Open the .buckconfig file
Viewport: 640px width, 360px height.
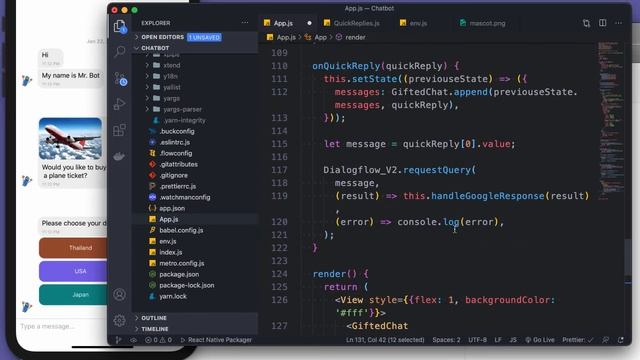tap(177, 131)
